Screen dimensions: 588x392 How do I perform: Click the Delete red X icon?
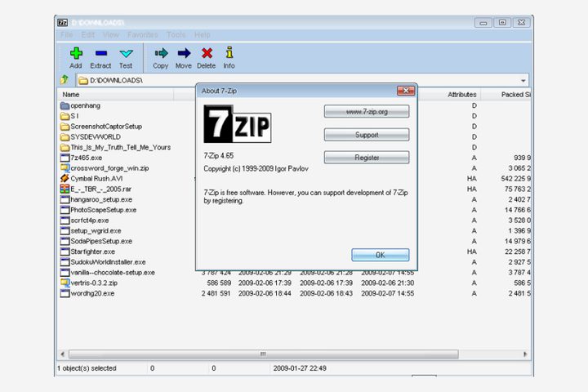tap(207, 54)
